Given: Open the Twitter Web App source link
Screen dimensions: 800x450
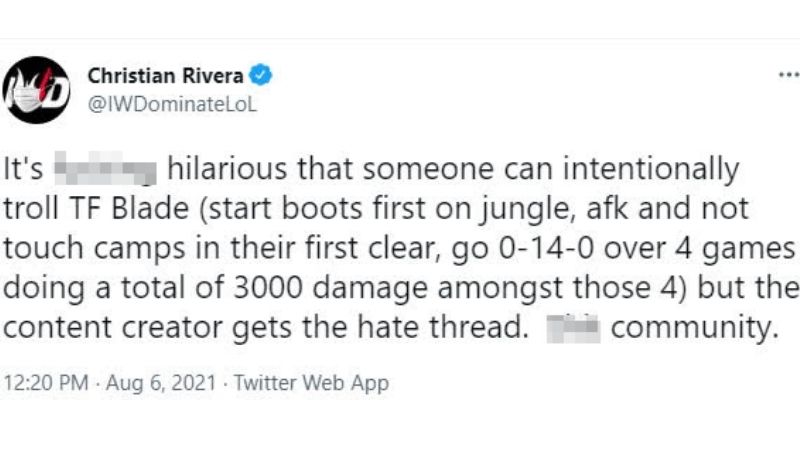Looking at the screenshot, I should (311, 383).
